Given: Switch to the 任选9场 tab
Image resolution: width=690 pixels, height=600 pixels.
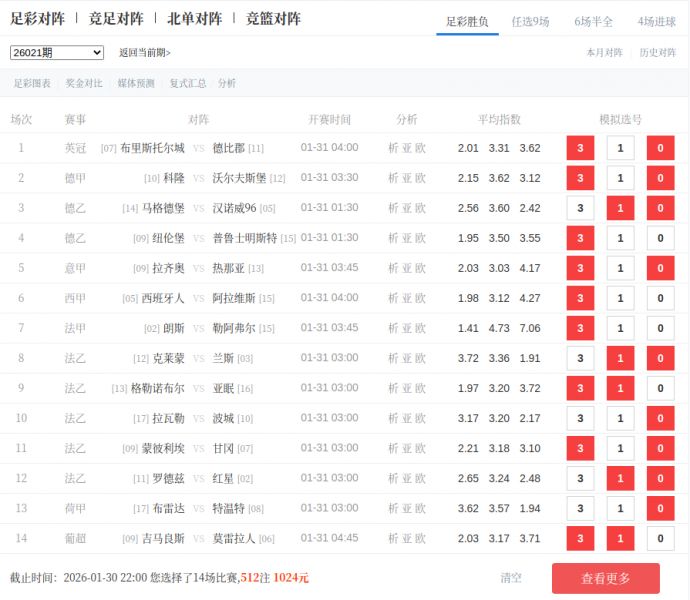Looking at the screenshot, I should click(530, 21).
